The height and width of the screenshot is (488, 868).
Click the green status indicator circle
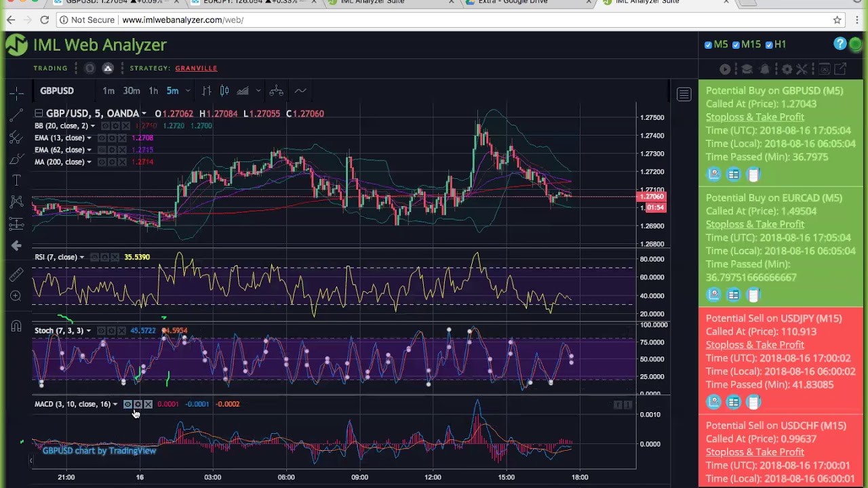(856, 45)
